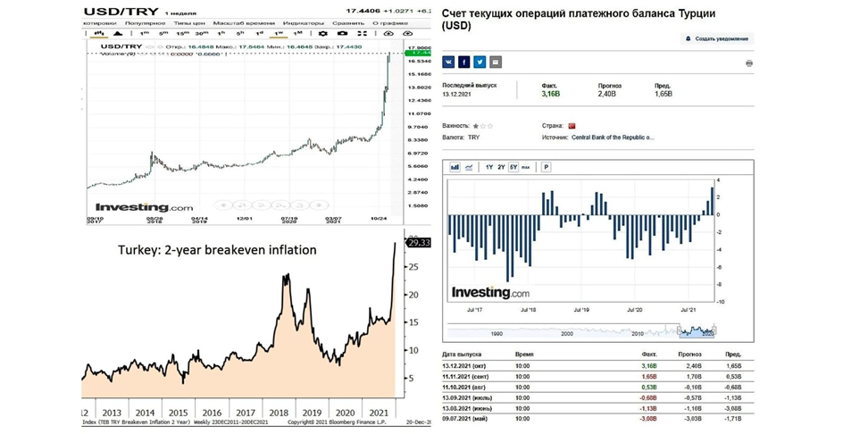The width and height of the screenshot is (868, 434).
Task: Share on Twitter icon
Action: tap(480, 62)
